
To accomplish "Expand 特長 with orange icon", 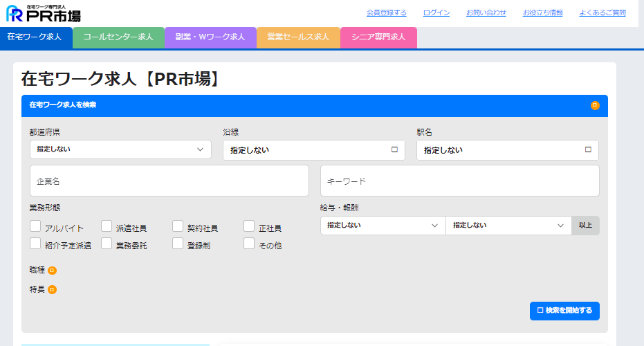I will 52,290.
